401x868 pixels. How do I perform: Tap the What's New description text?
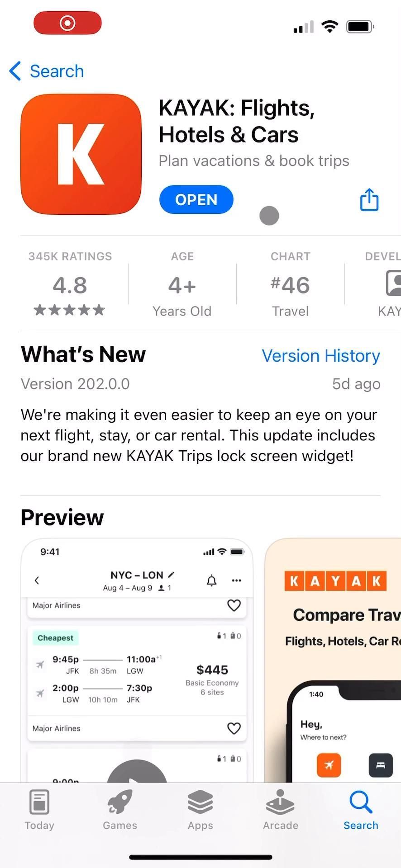[199, 435]
